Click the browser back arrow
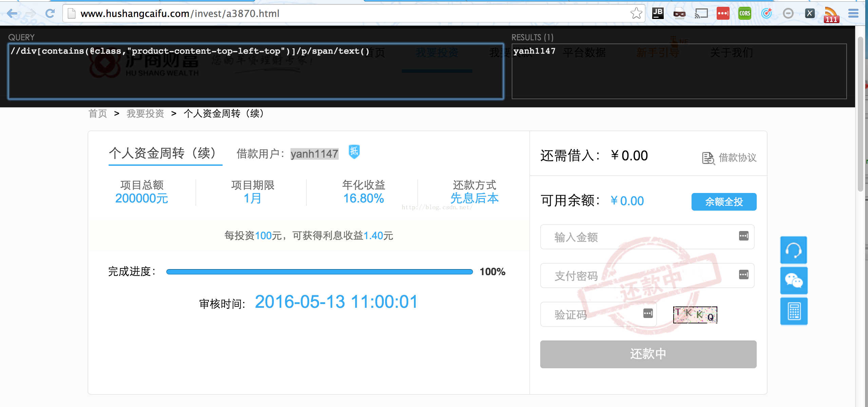The width and height of the screenshot is (868, 407). click(x=12, y=14)
